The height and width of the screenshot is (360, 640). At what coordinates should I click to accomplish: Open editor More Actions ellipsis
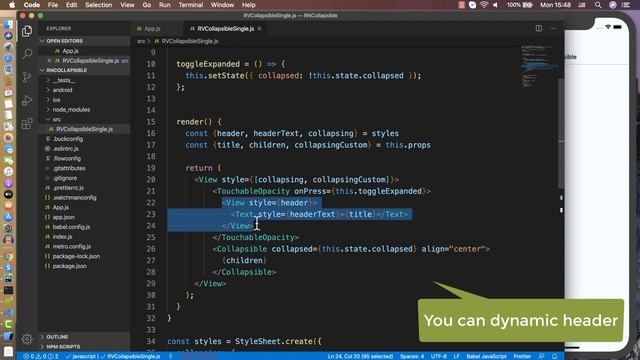point(553,28)
